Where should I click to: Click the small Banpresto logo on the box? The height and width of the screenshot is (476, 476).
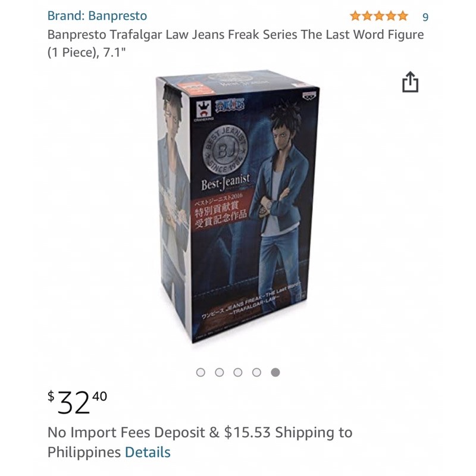click(x=309, y=95)
